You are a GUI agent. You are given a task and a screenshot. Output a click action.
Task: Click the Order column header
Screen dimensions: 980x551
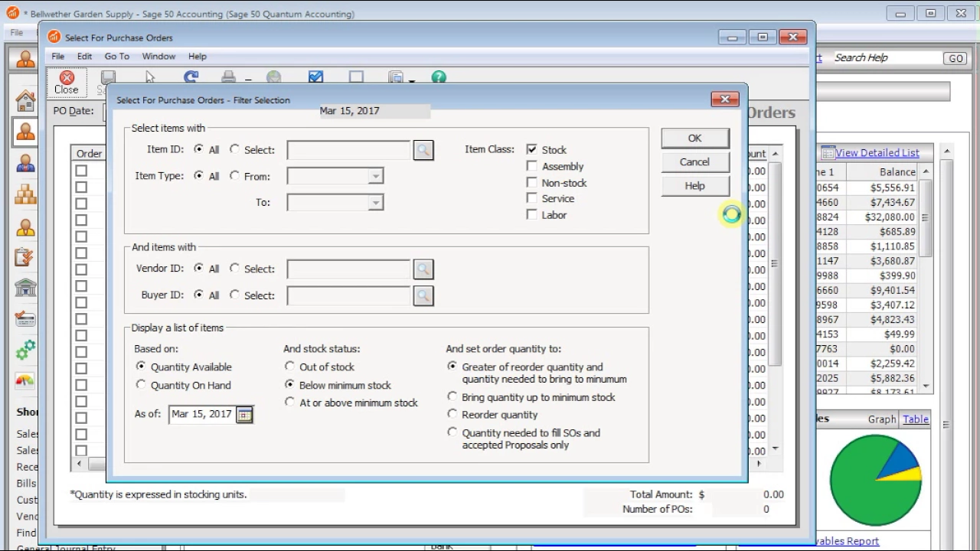click(x=89, y=154)
